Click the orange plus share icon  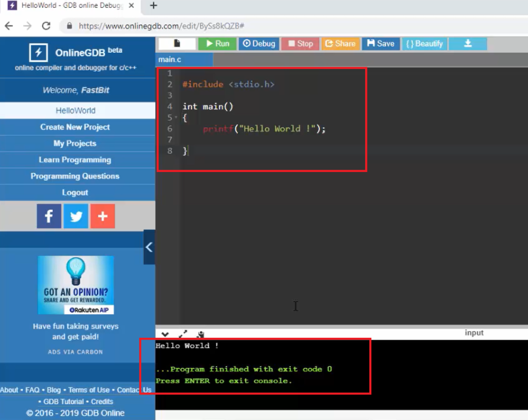point(103,216)
